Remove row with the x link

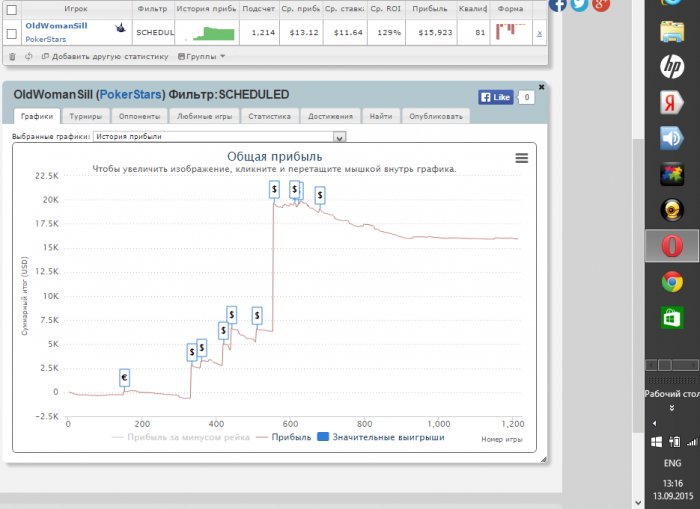(540, 33)
